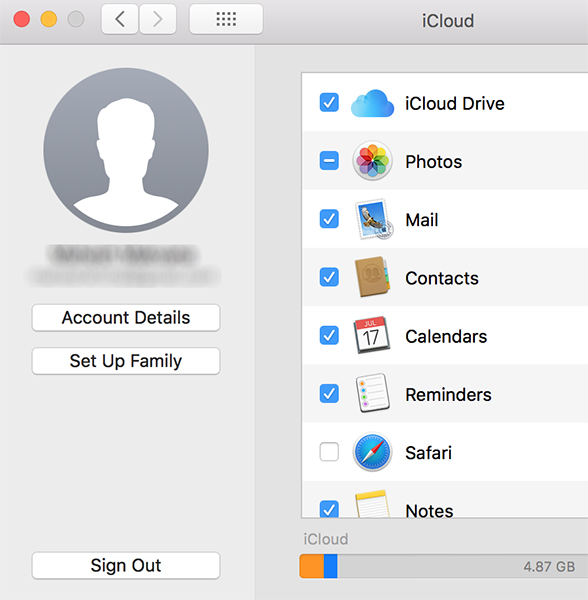
Task: Minimize window with yellow button
Action: click(49, 19)
